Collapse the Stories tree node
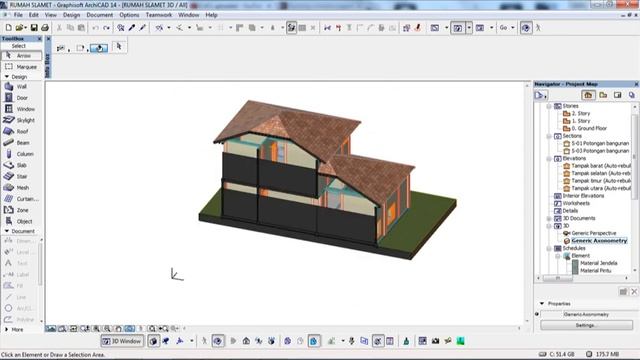 [x=549, y=106]
